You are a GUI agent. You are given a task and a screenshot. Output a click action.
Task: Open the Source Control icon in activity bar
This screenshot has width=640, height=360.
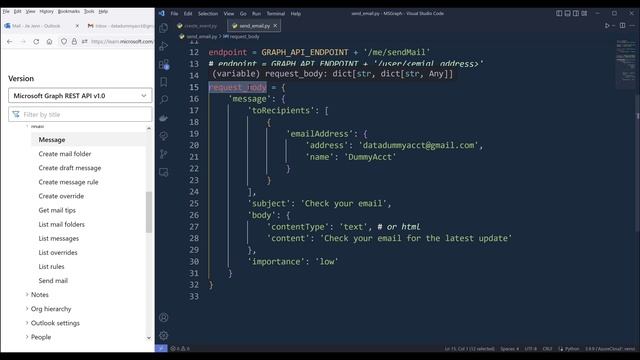click(164, 154)
